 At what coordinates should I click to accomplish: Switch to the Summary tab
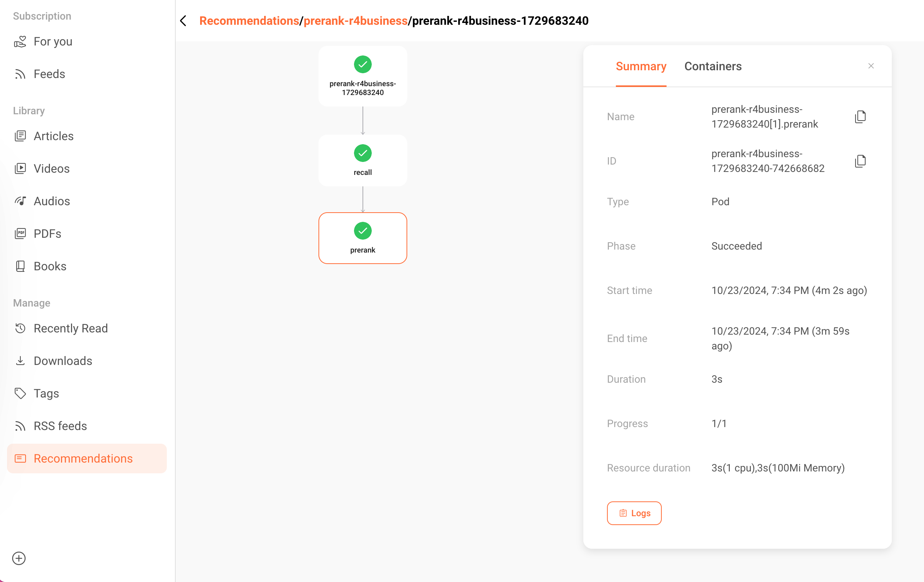pyautogui.click(x=641, y=67)
